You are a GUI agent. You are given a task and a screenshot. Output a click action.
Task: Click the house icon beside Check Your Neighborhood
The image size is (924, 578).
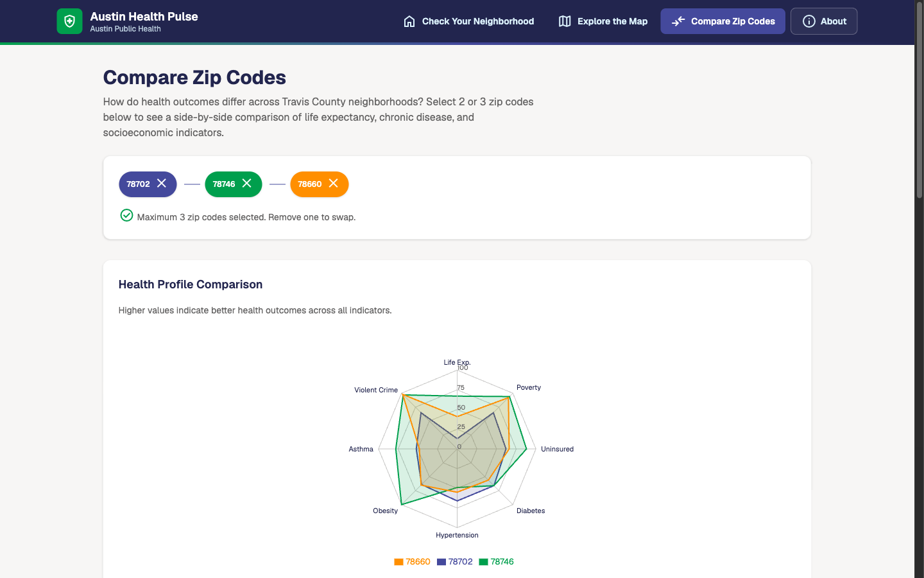coord(409,21)
